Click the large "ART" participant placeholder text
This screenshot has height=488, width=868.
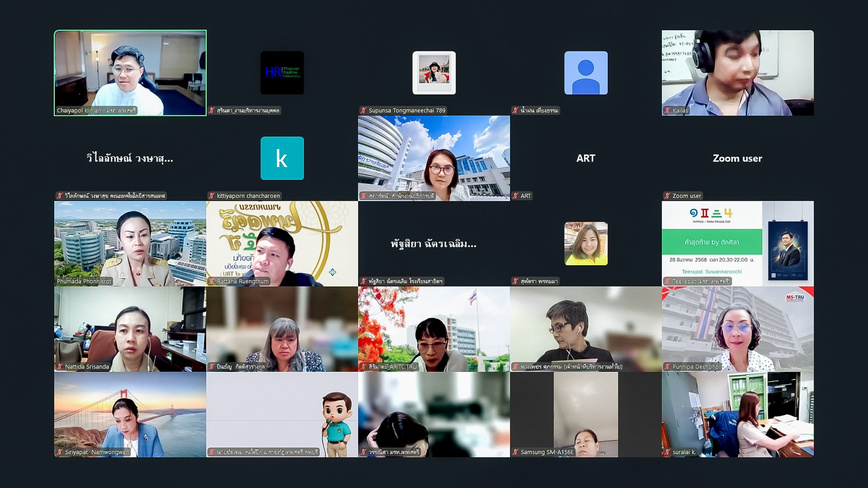pos(586,158)
